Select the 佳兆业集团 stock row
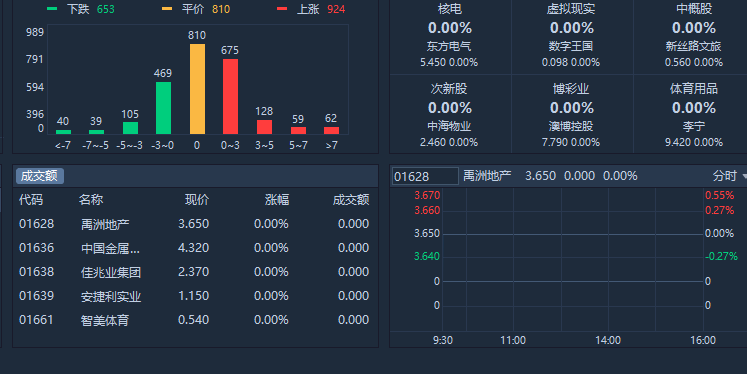Screen dimensions: 747x374 195,272
